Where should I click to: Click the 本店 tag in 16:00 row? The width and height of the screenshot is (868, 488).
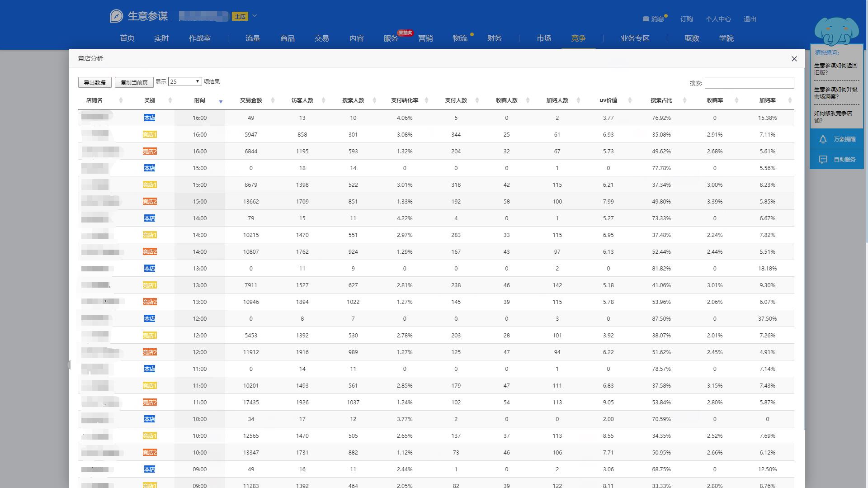(150, 118)
